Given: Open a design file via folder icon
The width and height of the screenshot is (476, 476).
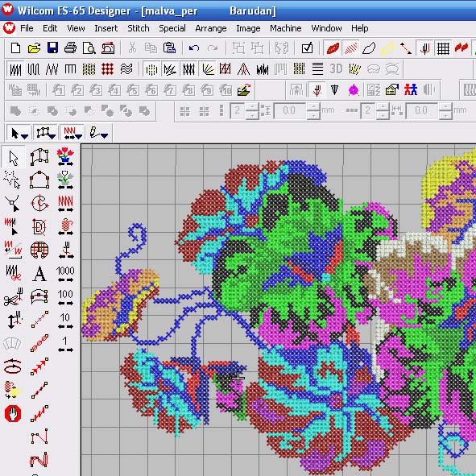Looking at the screenshot, I should [34, 48].
